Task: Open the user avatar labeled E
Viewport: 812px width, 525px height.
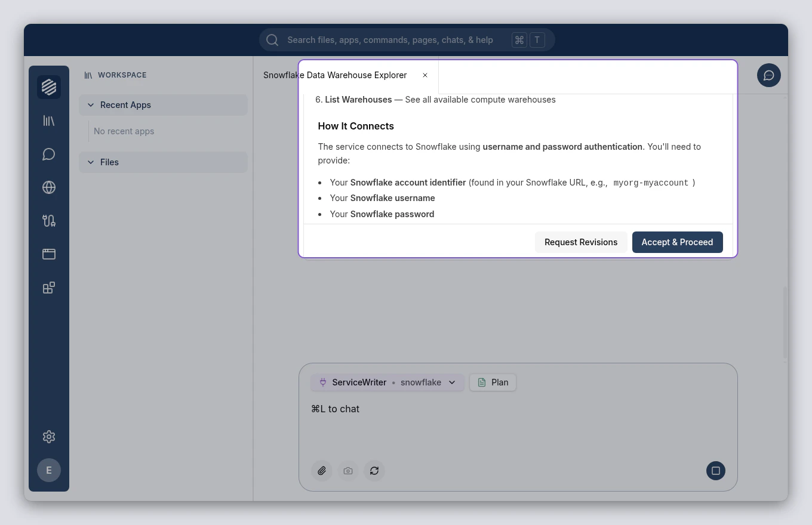Action: (x=49, y=470)
